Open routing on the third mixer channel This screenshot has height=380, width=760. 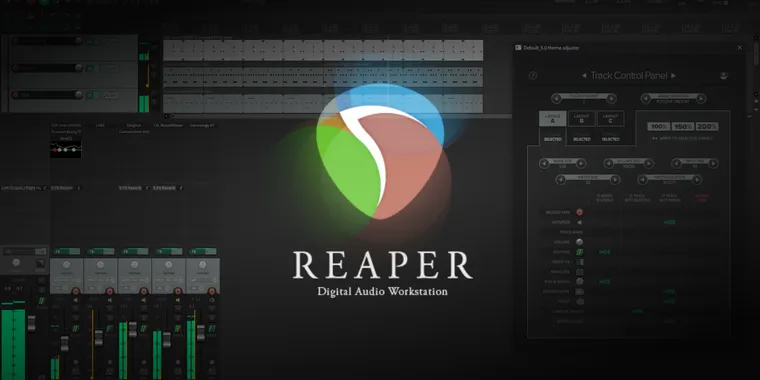(143, 329)
